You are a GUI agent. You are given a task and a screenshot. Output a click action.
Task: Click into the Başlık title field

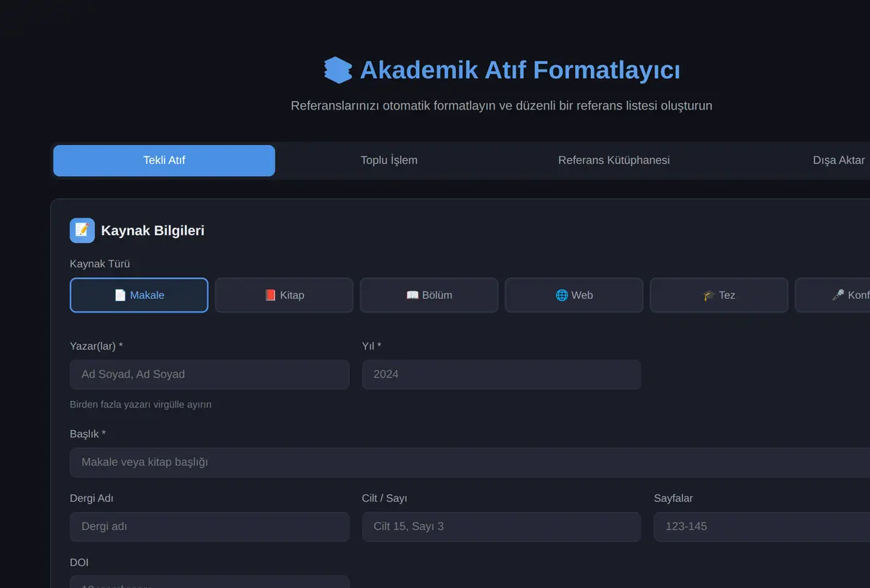(470, 463)
